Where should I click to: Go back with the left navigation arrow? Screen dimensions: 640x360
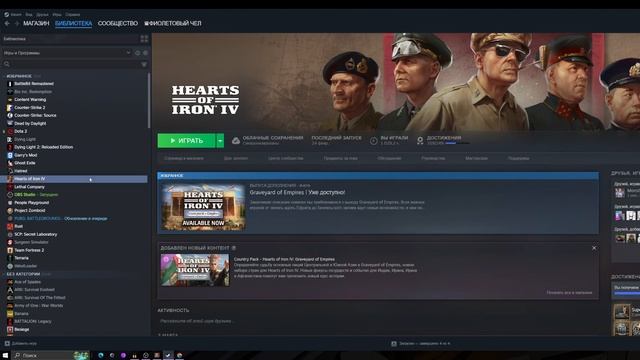tap(7, 23)
